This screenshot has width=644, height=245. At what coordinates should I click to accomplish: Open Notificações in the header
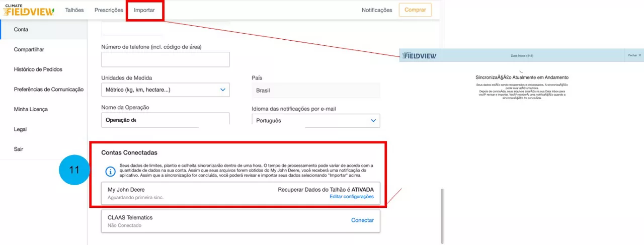click(377, 10)
